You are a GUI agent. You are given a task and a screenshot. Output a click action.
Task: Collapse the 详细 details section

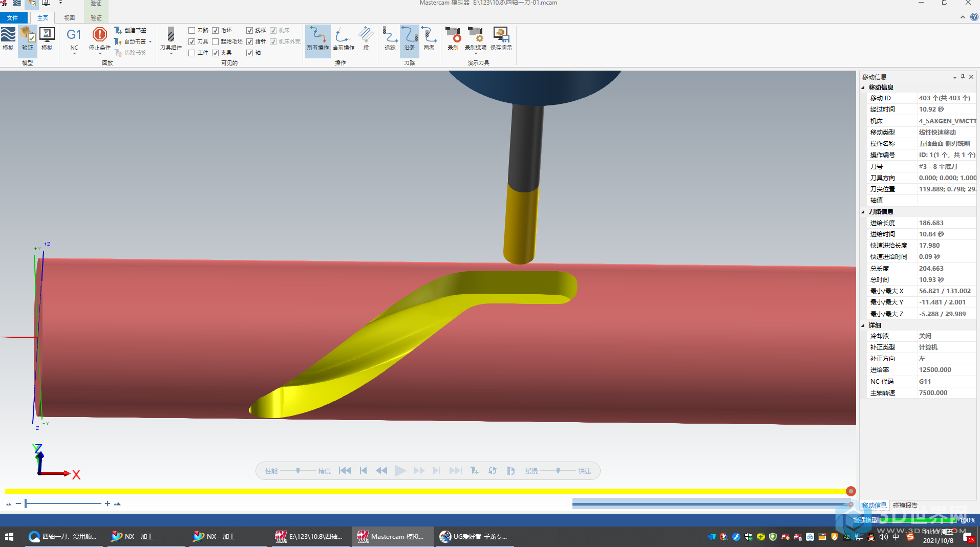863,325
